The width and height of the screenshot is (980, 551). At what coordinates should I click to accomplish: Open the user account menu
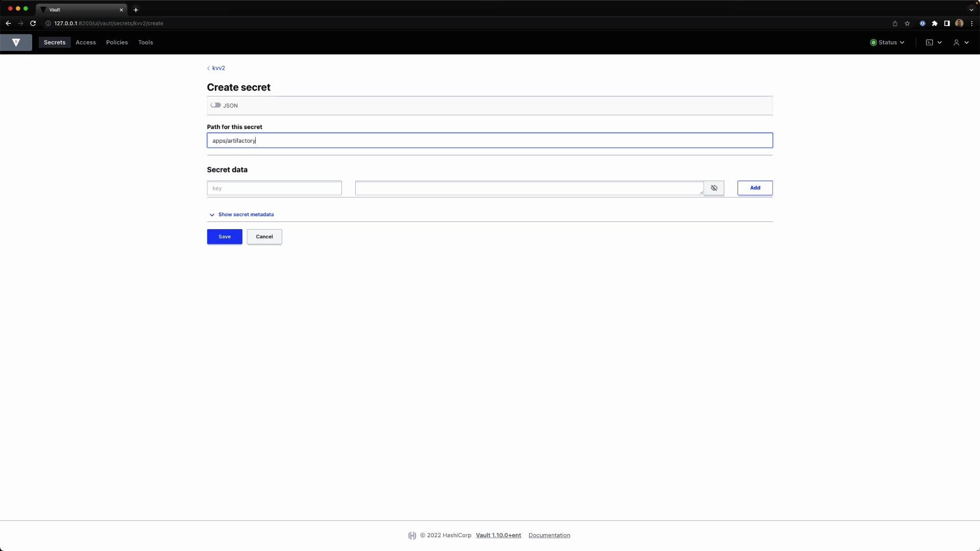pyautogui.click(x=961, y=42)
